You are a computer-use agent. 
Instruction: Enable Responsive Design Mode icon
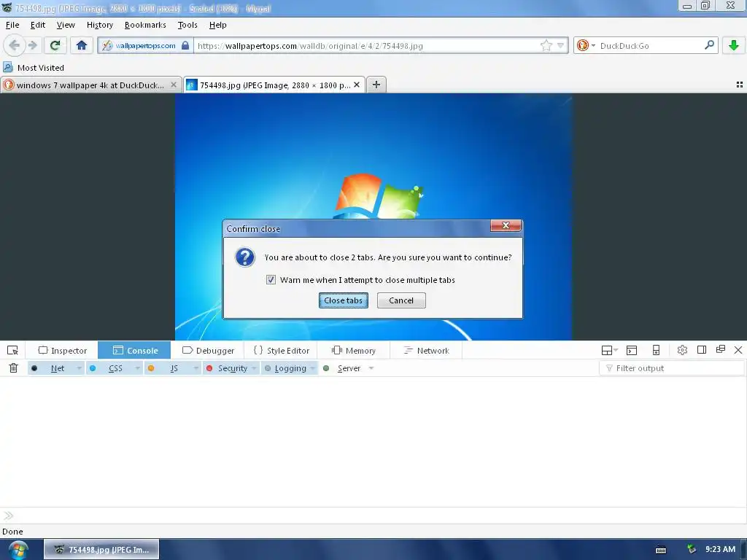pos(656,351)
